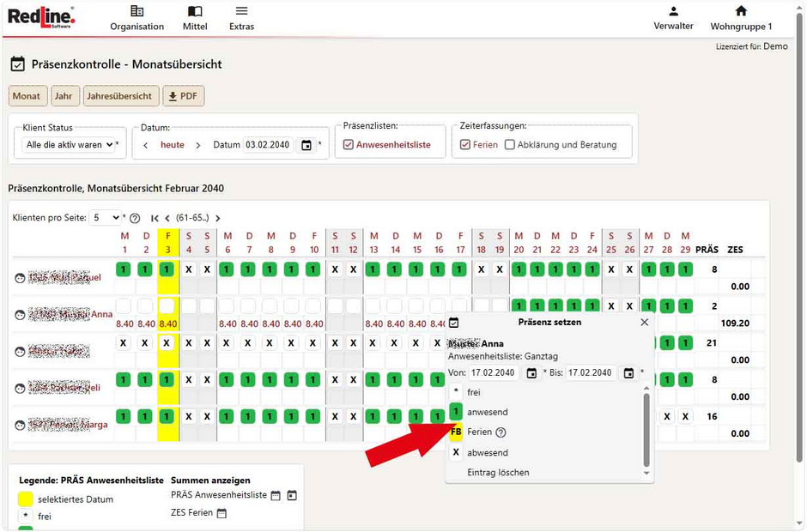807x532 pixels.
Task: Open the Von date calendar picker
Action: [531, 373]
